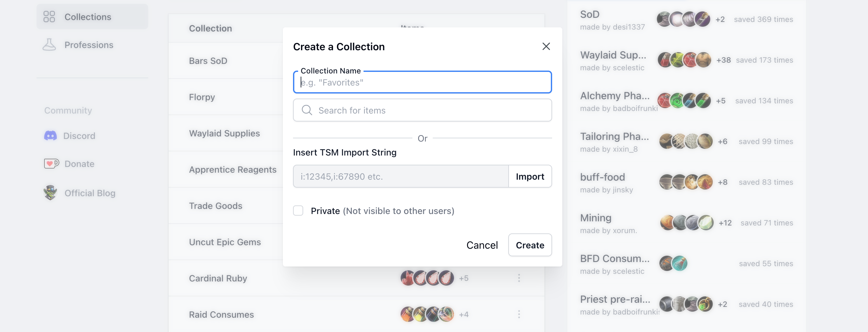Open the Waylaid Sup... community collection
The width and height of the screenshot is (868, 332).
click(613, 55)
